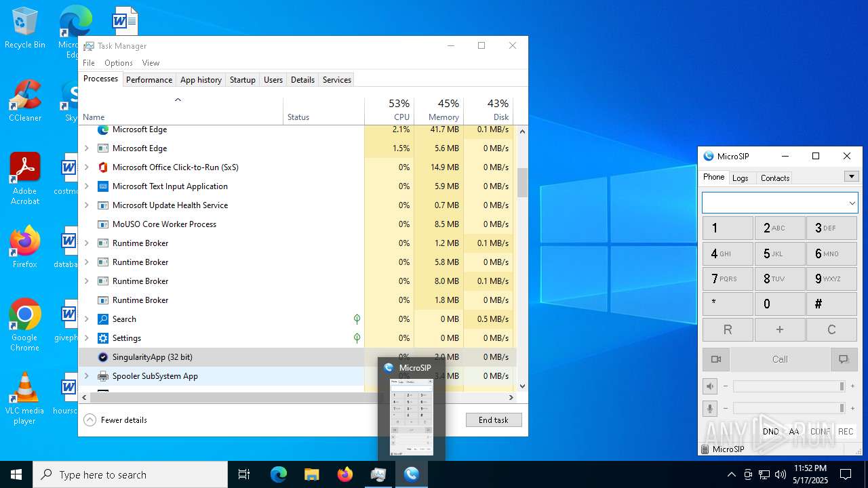Image resolution: width=868 pixels, height=488 pixels.
Task: Toggle AA auto answer in MicroSIP
Action: pyautogui.click(x=794, y=432)
